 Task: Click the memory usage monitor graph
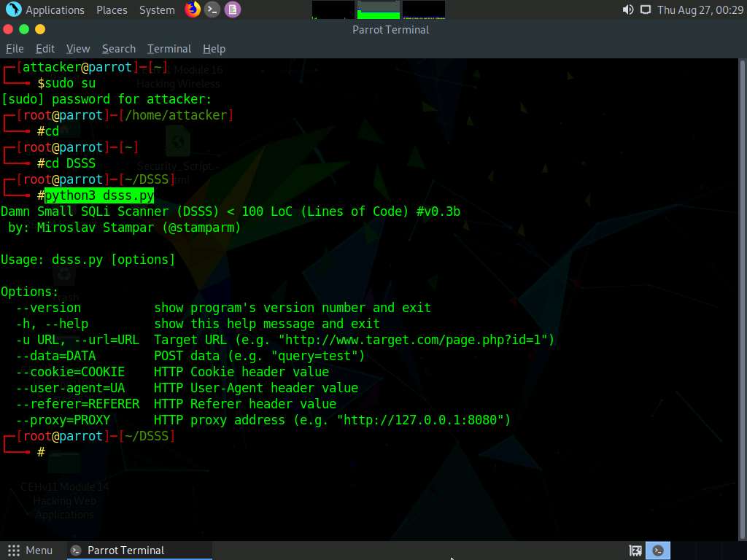pyautogui.click(x=379, y=8)
